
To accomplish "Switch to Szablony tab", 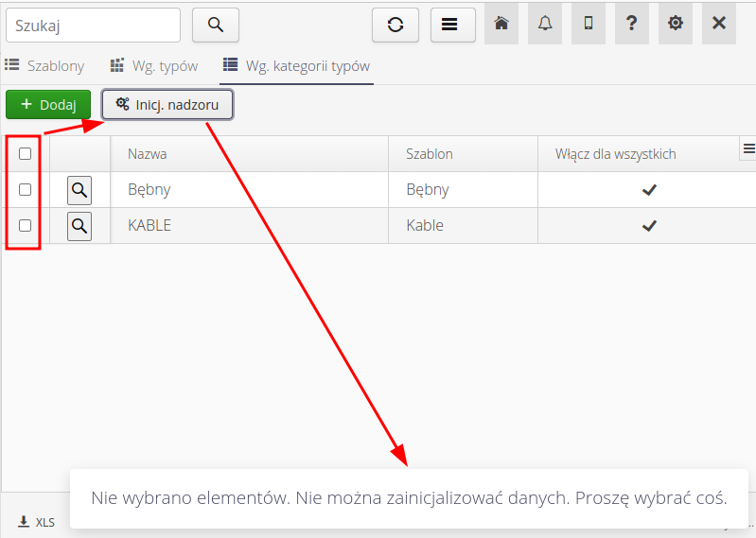I will click(45, 66).
